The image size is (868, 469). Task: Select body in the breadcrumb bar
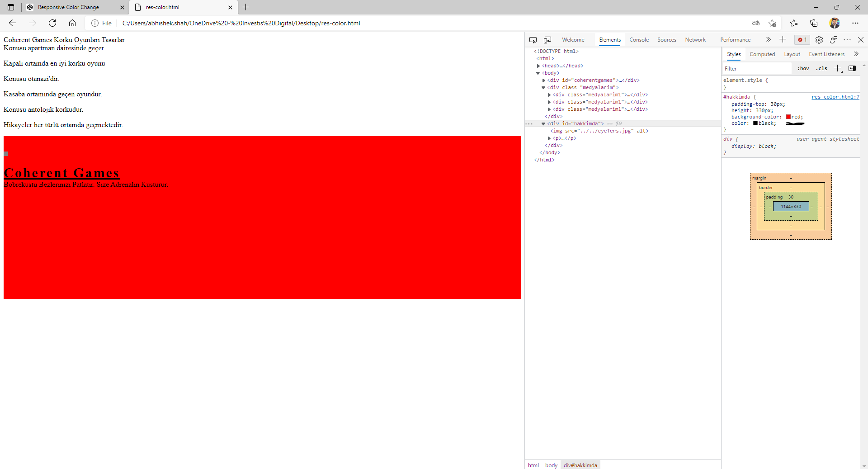pos(551,465)
